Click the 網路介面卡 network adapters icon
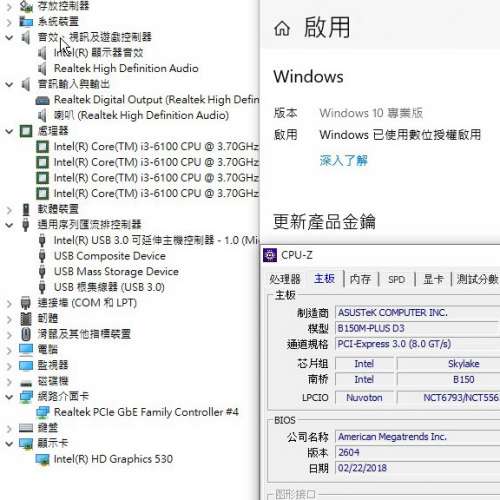Image resolution: width=500 pixels, height=500 pixels. pyautogui.click(x=26, y=397)
